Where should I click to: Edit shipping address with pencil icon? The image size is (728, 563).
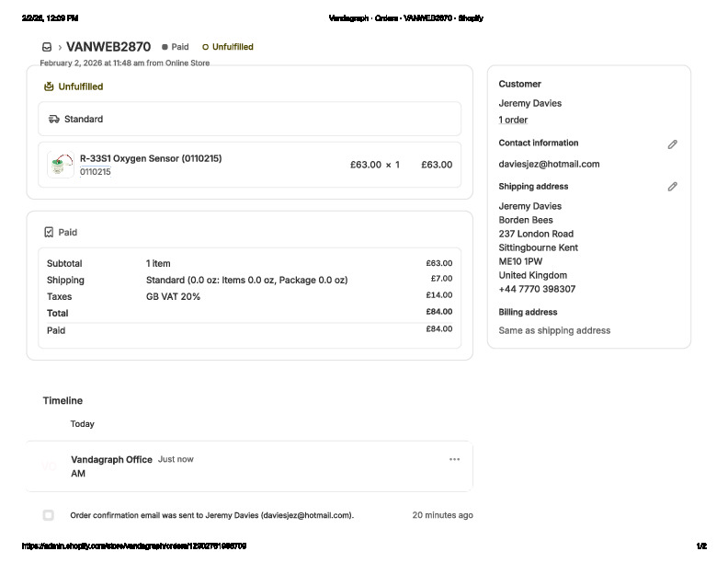(x=672, y=187)
